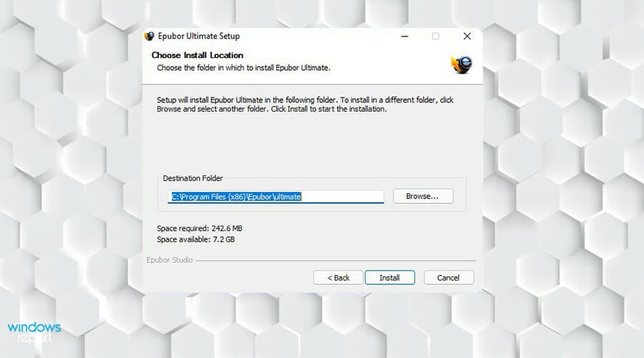Minimize the Epubor Ultimate Setup window
The image size is (644, 358).
point(404,37)
